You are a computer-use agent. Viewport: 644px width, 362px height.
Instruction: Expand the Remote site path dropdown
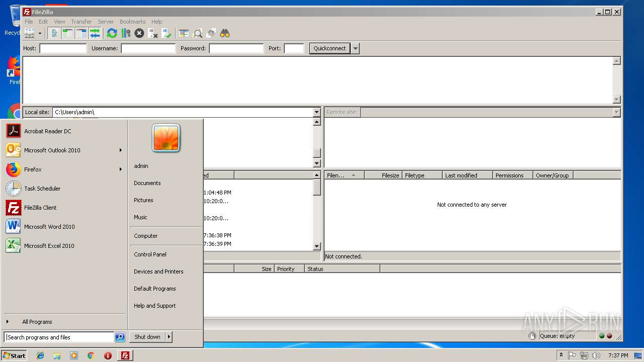tap(616, 112)
